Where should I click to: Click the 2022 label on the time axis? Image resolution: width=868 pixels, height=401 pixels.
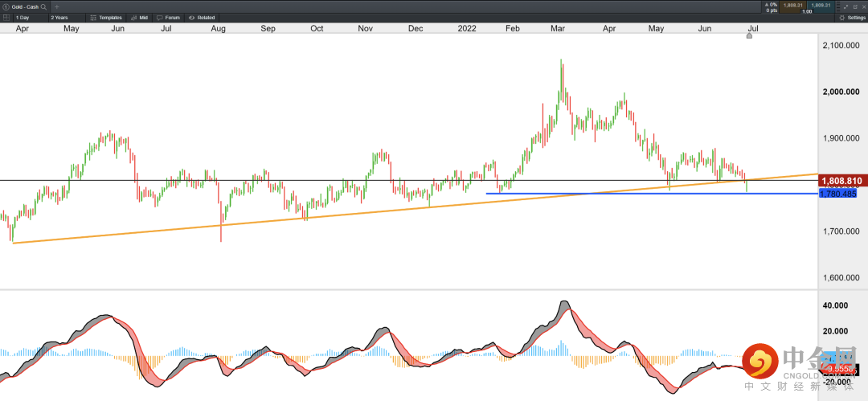467,27
